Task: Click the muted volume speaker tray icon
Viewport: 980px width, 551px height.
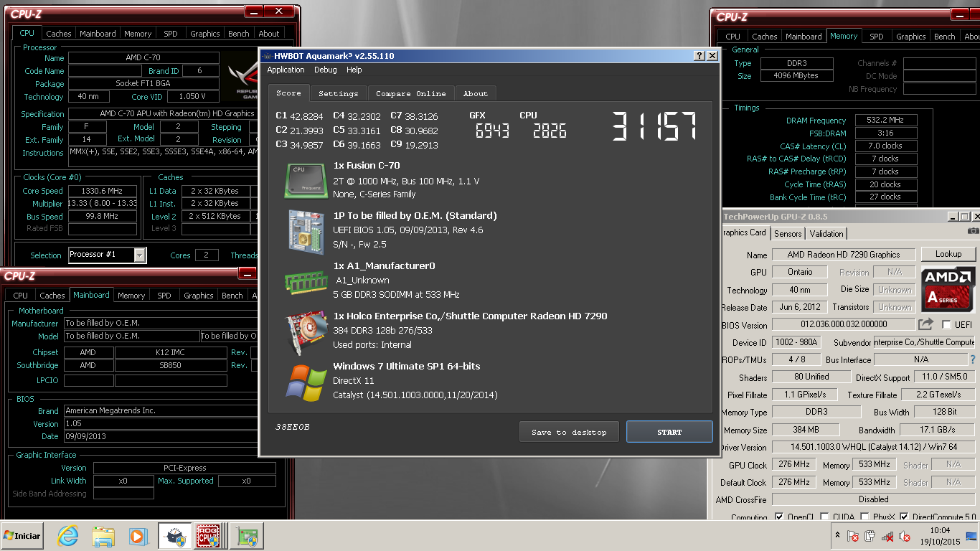Action: 905,536
